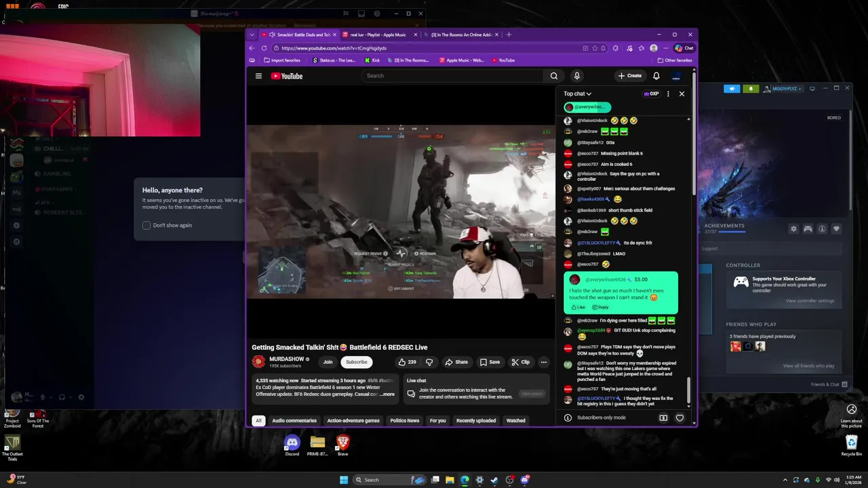
Task: Click Steam game info icon
Action: 822,229
